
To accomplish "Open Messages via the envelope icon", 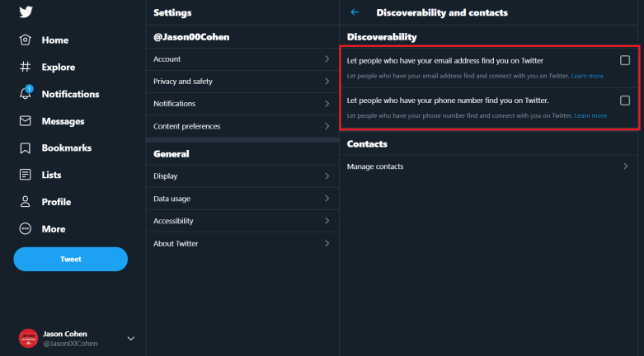I will pyautogui.click(x=25, y=120).
